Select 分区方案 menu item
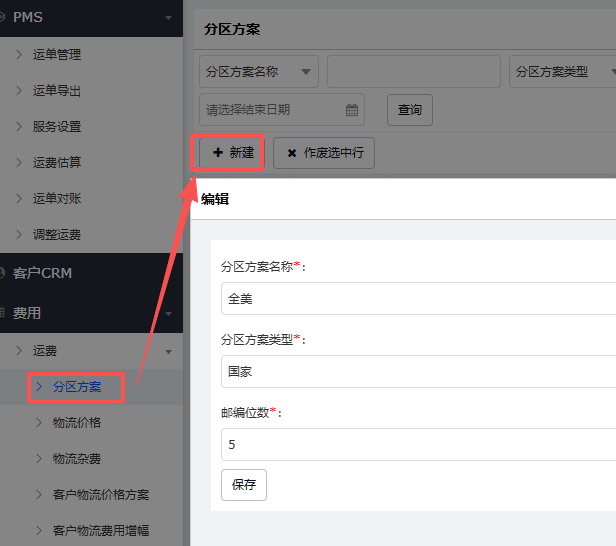Viewport: 616px width, 546px height. coord(76,387)
